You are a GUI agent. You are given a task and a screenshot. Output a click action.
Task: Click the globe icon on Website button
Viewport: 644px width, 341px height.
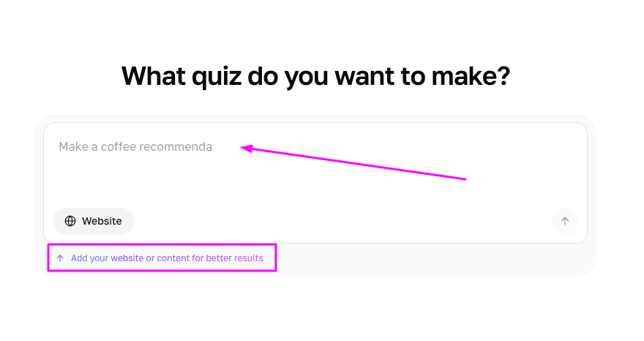70,221
